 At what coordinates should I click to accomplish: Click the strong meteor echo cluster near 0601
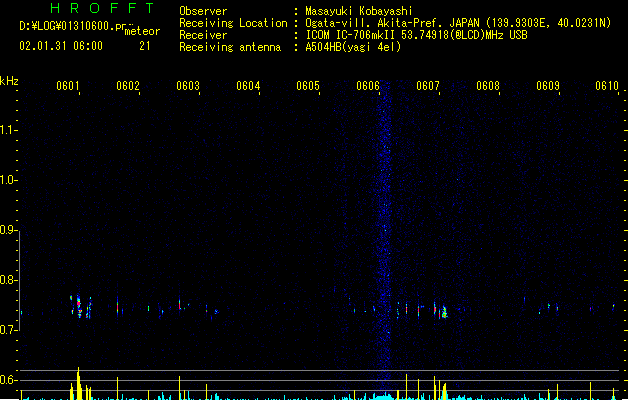[81, 307]
